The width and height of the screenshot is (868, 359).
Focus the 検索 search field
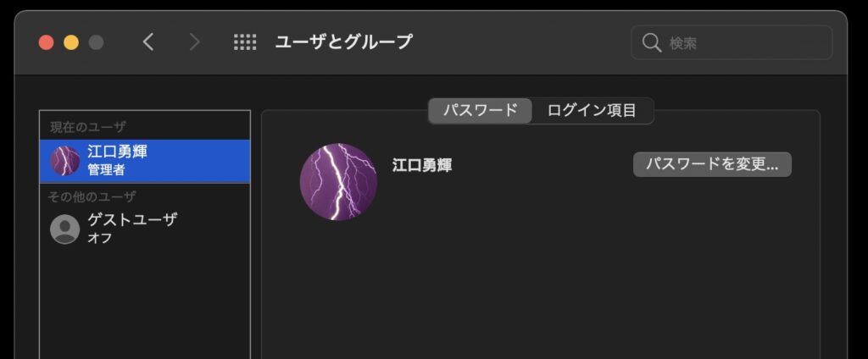[732, 42]
